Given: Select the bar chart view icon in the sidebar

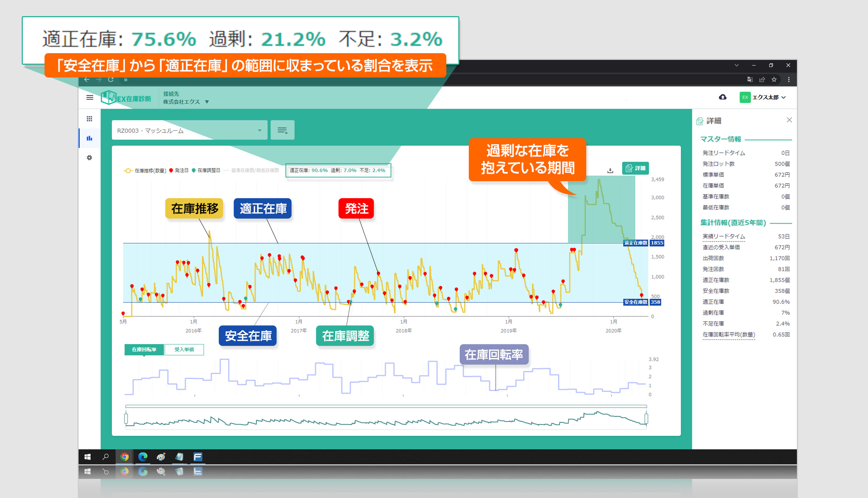Looking at the screenshot, I should click(89, 138).
